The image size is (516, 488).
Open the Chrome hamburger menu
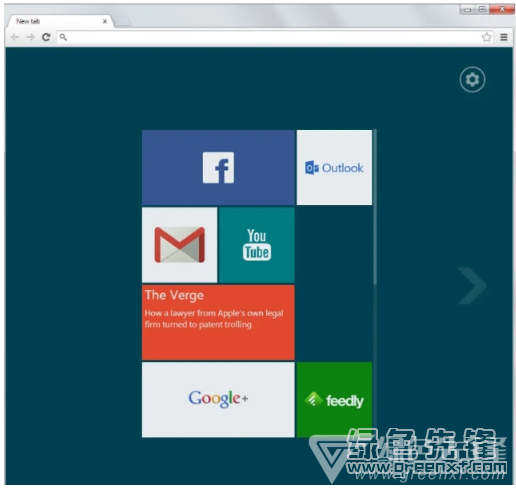coord(504,37)
